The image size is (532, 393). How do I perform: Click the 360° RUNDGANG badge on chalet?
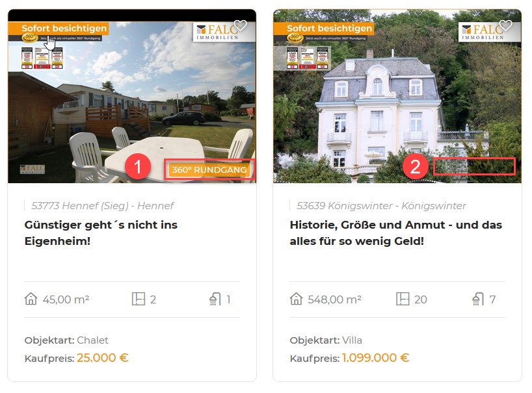click(x=209, y=170)
